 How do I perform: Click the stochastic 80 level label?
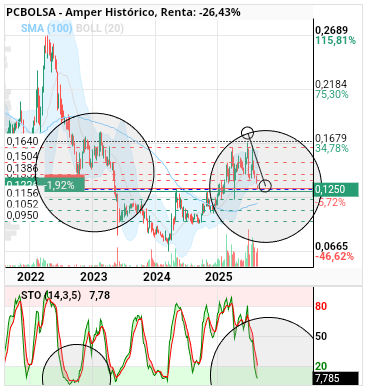(321, 306)
